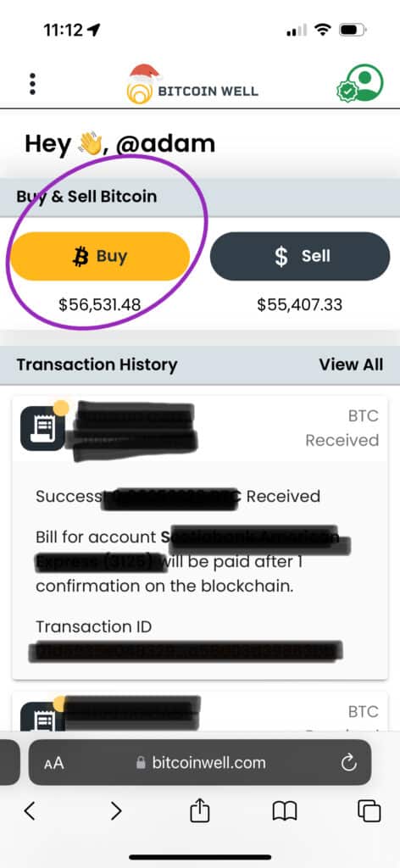Tap the Sell price $55,407.33
This screenshot has height=868, width=400.
[300, 304]
